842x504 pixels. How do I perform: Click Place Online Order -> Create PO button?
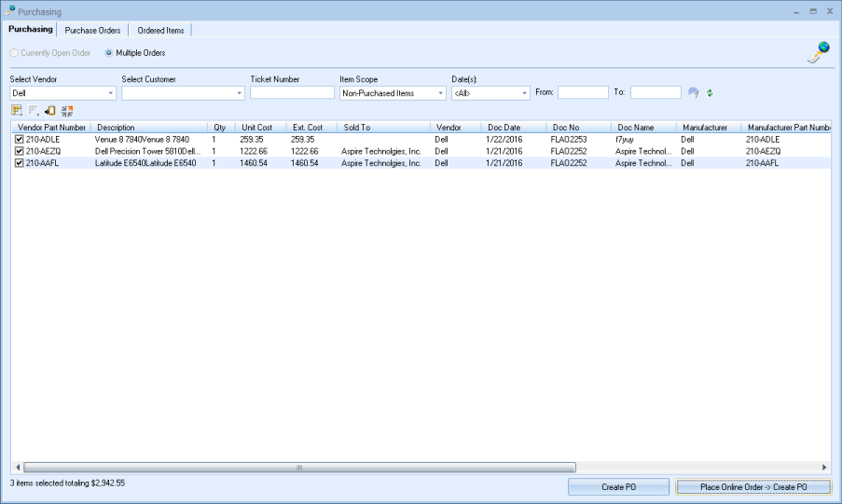753,487
